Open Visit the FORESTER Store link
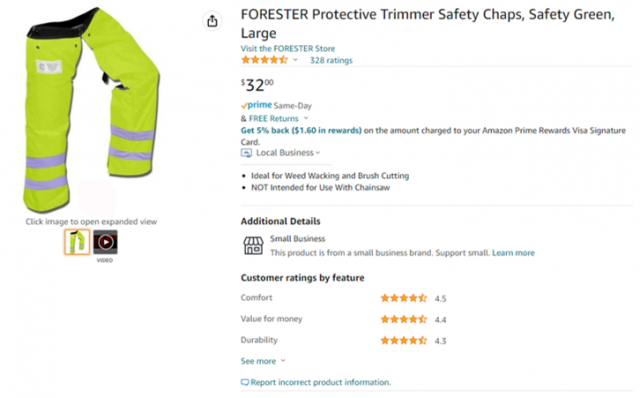 click(288, 49)
